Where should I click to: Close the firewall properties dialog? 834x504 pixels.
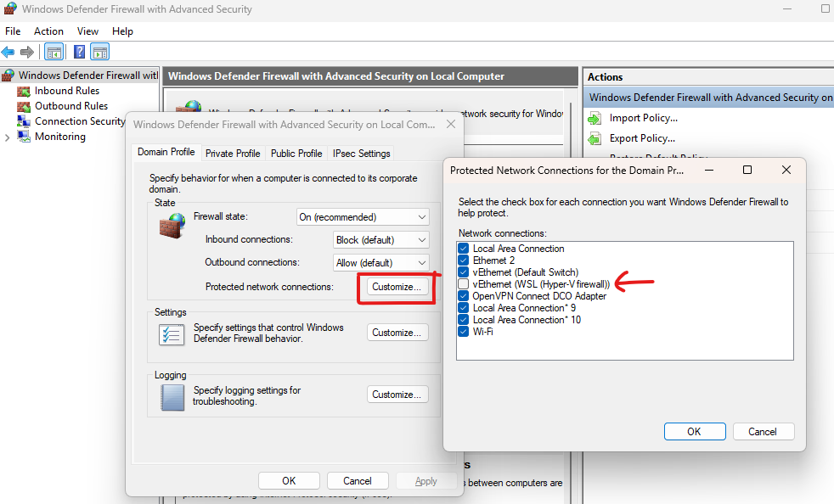pos(451,125)
